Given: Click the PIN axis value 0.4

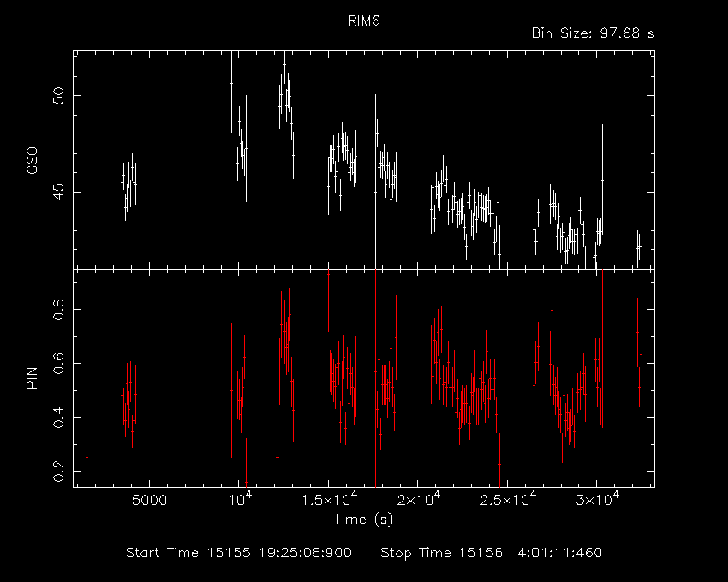Looking at the screenshot, I should 58,417.
